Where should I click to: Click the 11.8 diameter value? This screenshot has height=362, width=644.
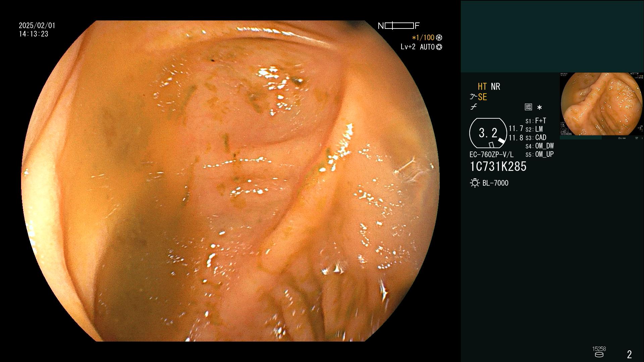pos(516,137)
